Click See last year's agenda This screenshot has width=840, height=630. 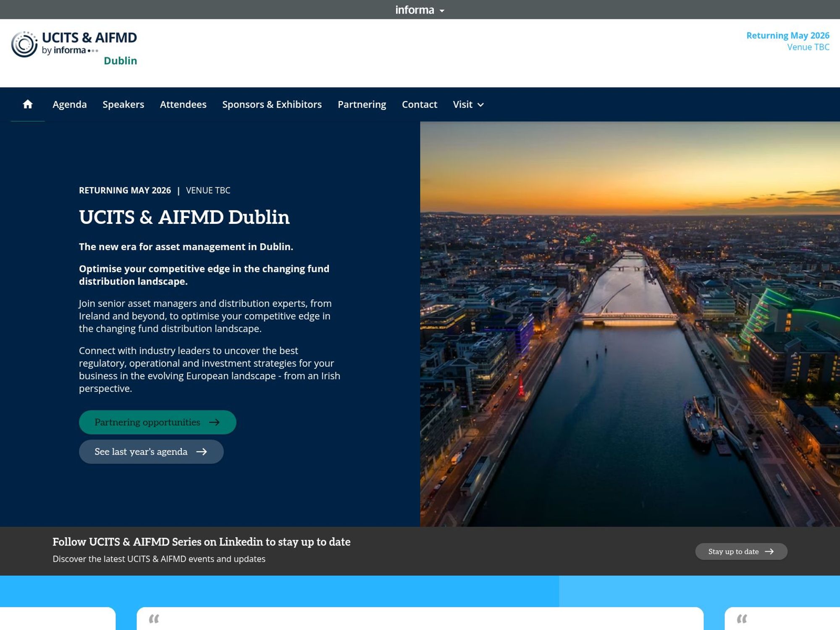point(151,452)
